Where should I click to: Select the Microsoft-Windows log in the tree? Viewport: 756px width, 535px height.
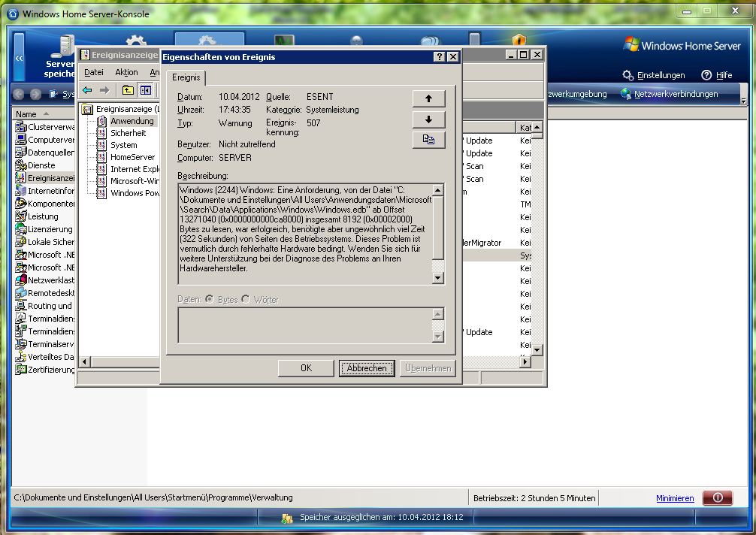tap(135, 181)
